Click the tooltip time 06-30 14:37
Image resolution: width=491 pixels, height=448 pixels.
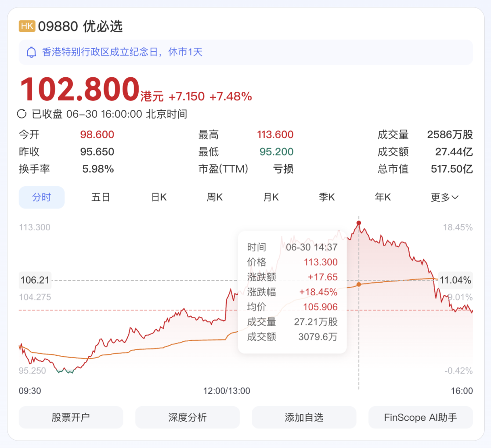[311, 247]
